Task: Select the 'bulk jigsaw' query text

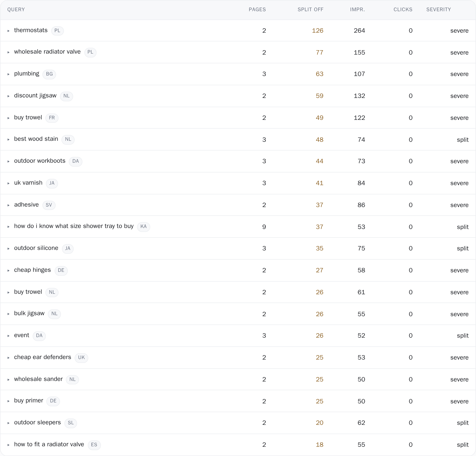Action: 29,313
